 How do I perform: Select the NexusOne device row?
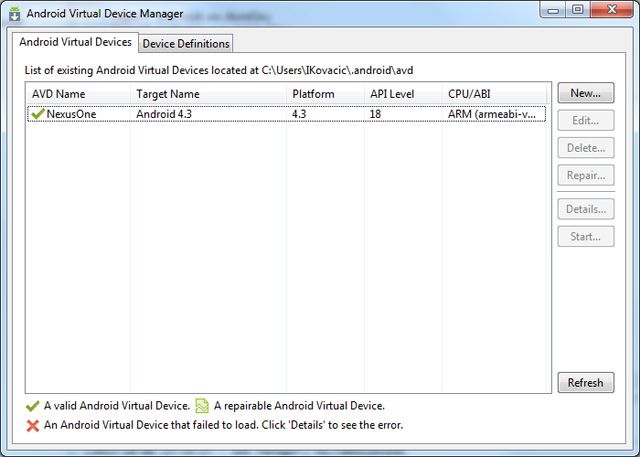coord(287,114)
